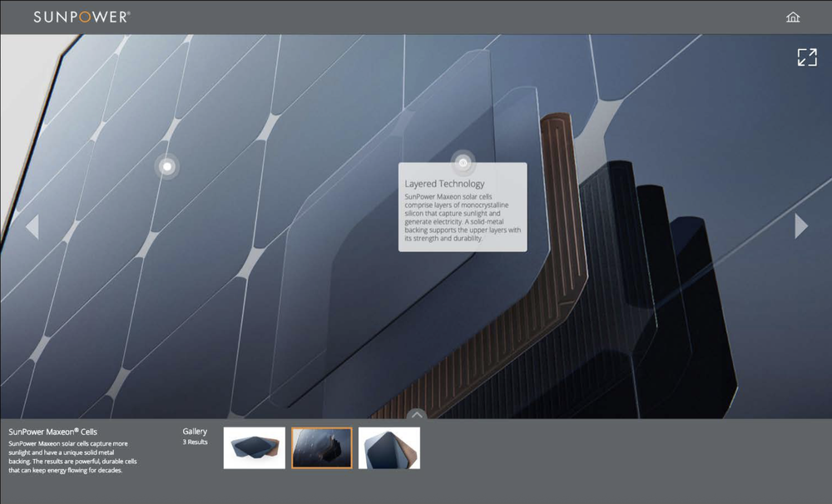
Task: Click the Gallery label
Action: pos(195,432)
